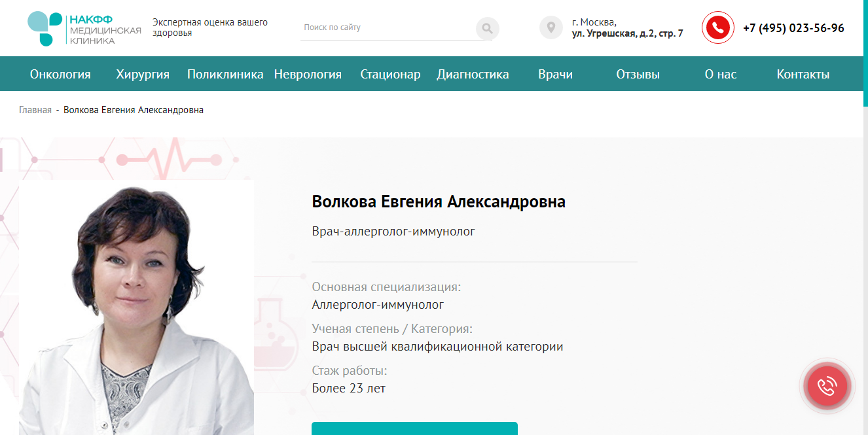Click the slogan Экспертная оценка вашего здоровья
This screenshot has height=435, width=868.
pyautogui.click(x=210, y=27)
